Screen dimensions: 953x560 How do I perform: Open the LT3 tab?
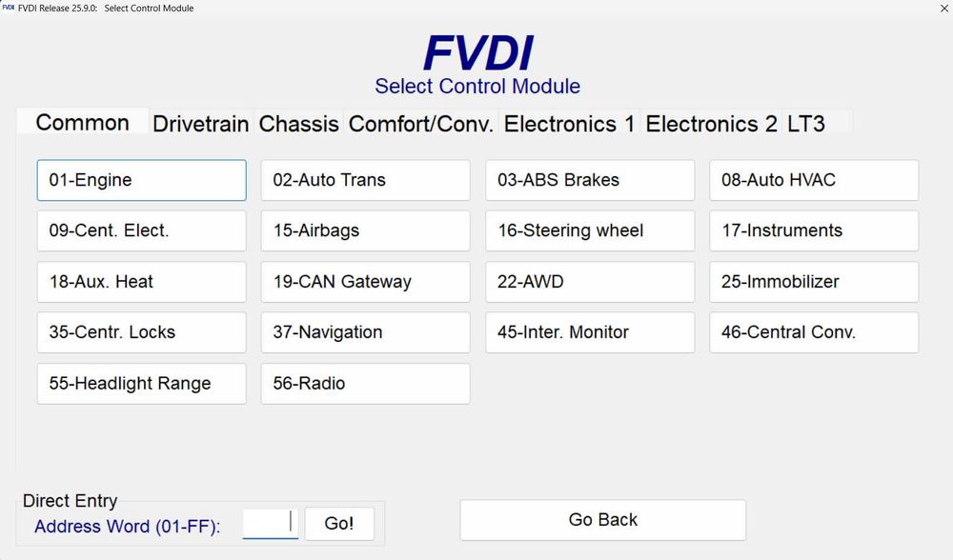[x=806, y=124]
